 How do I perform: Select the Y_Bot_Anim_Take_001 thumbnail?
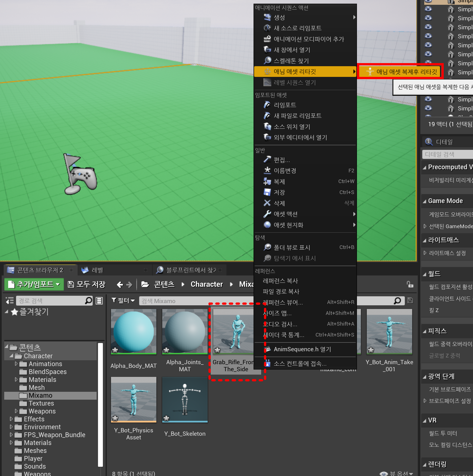[389, 332]
